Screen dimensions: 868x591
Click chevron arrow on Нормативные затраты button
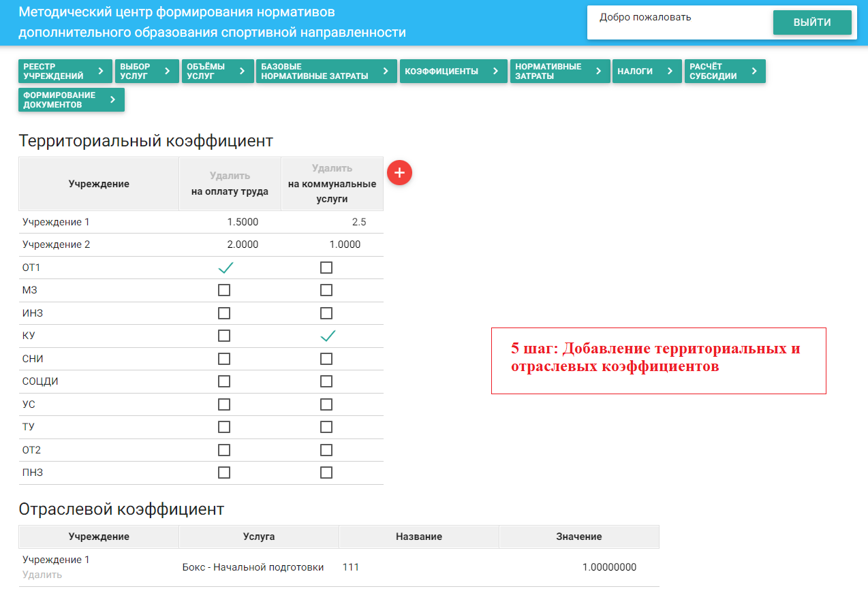[598, 71]
